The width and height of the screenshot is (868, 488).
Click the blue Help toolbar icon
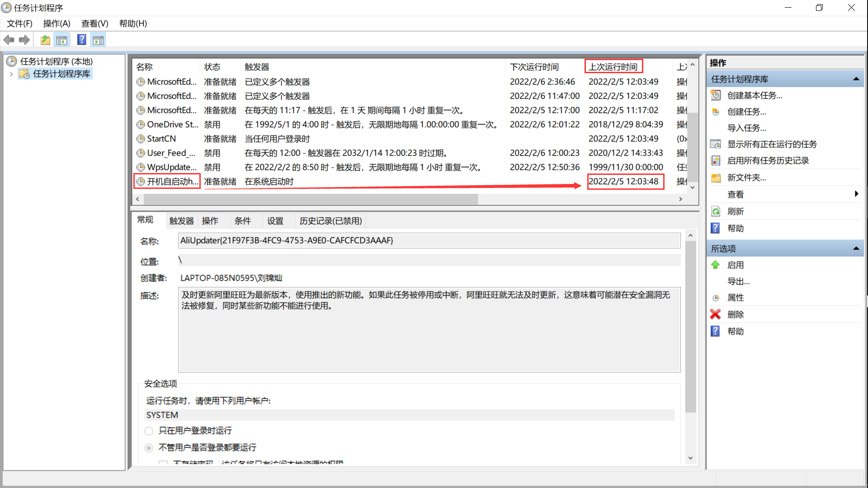(81, 40)
